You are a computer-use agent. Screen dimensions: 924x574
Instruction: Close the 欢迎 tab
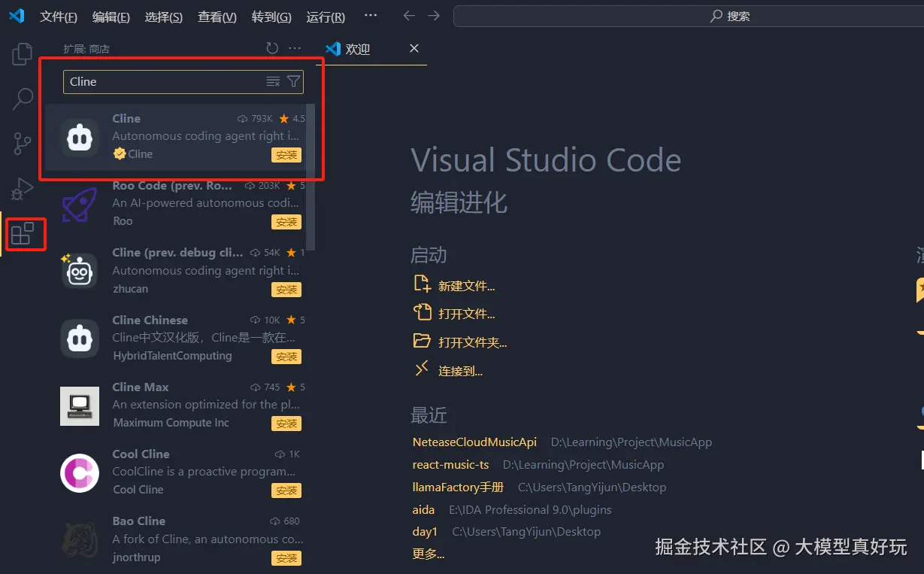coord(414,48)
